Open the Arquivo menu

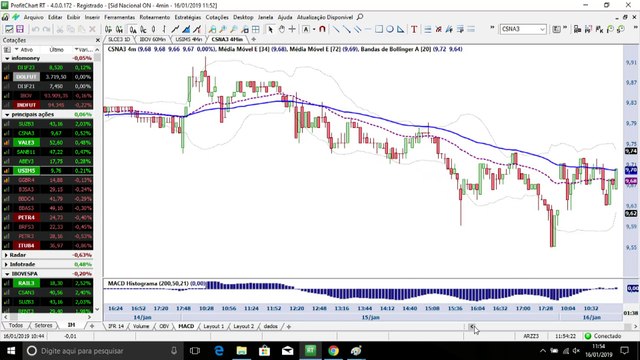(33, 17)
